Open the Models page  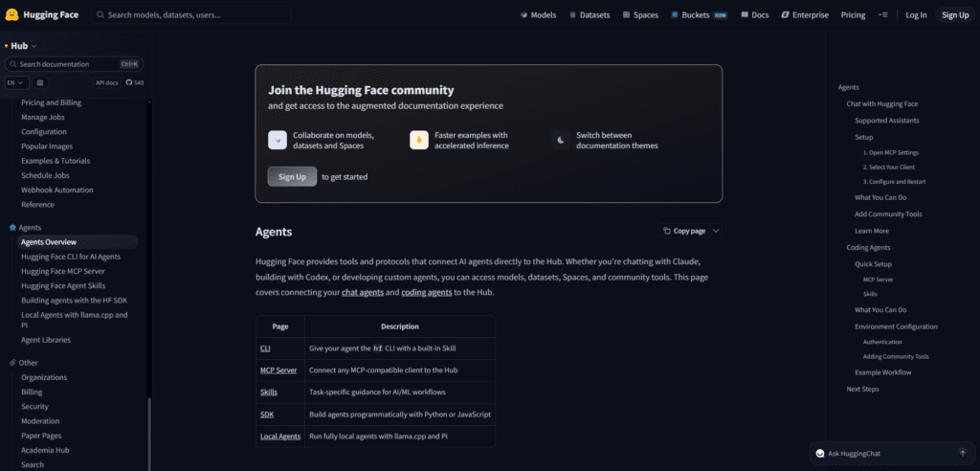[x=538, y=15]
